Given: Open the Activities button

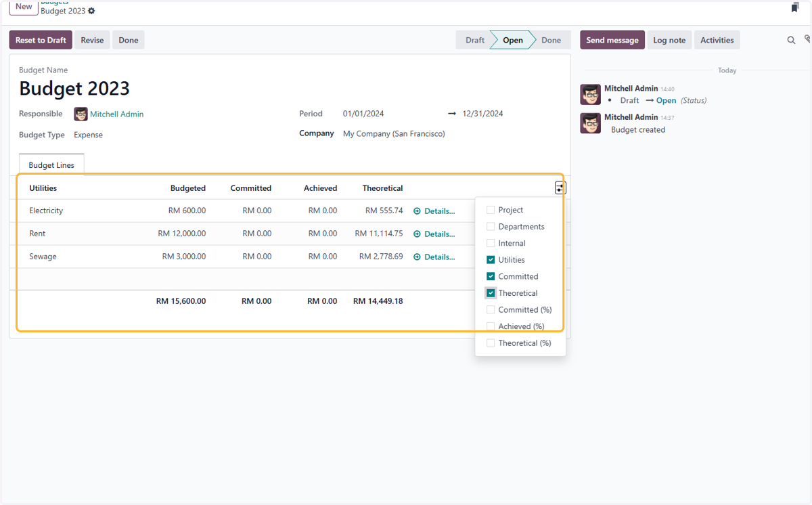Looking at the screenshot, I should pyautogui.click(x=717, y=40).
